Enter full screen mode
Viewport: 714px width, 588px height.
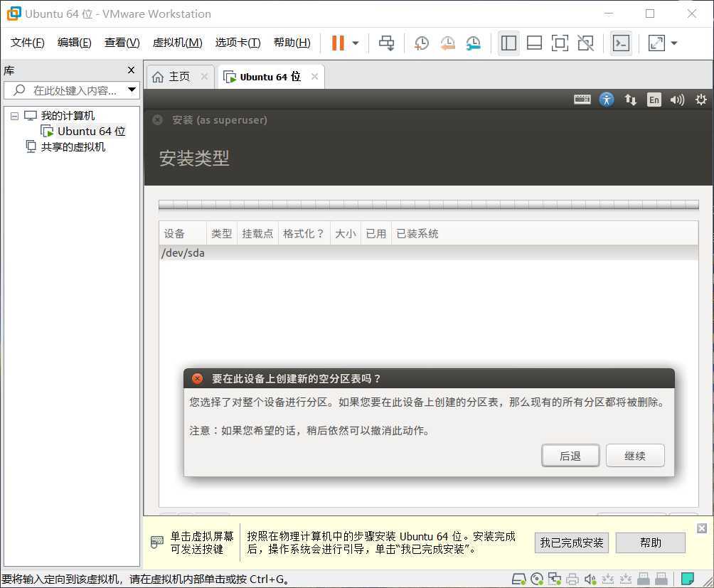click(560, 43)
